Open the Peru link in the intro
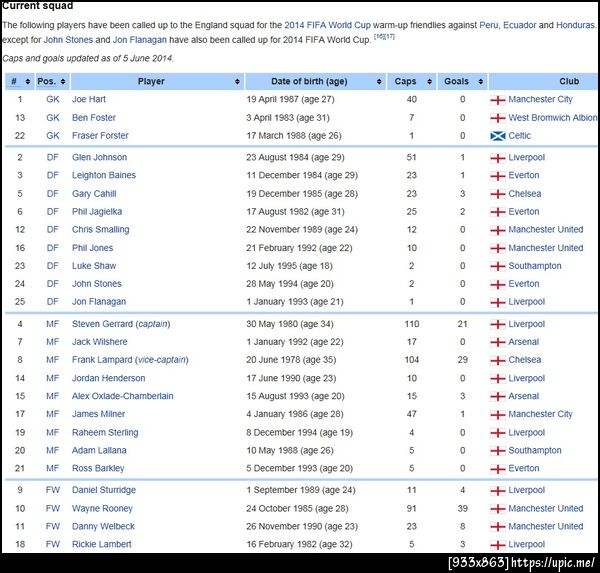Image resolution: width=600 pixels, height=573 pixels. 489,25
